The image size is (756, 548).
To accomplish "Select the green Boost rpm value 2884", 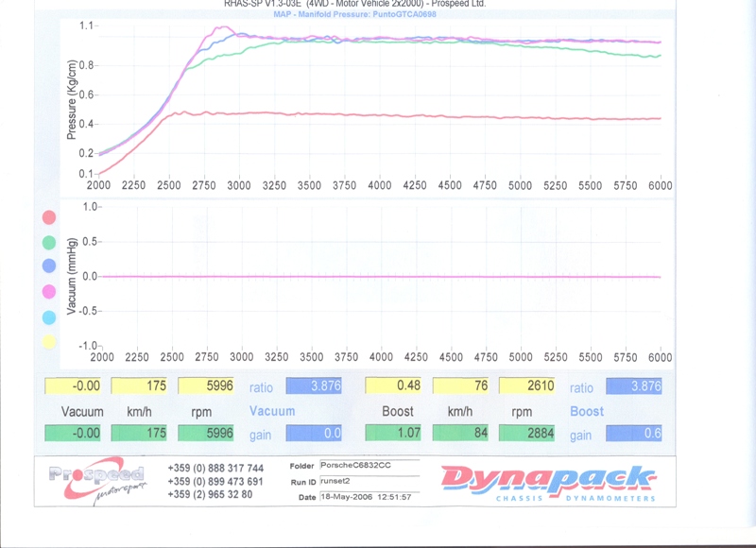I will (526, 434).
